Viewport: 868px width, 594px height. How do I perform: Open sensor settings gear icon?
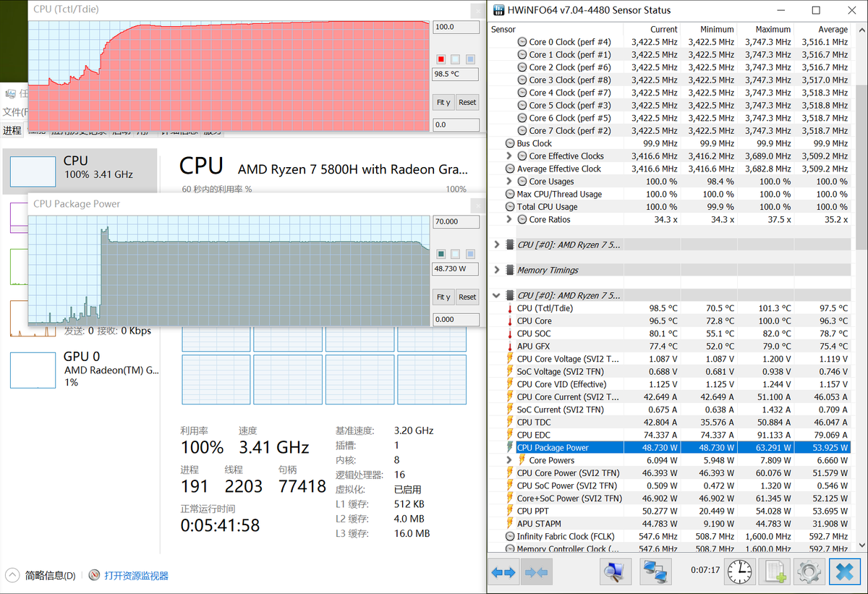coord(808,572)
